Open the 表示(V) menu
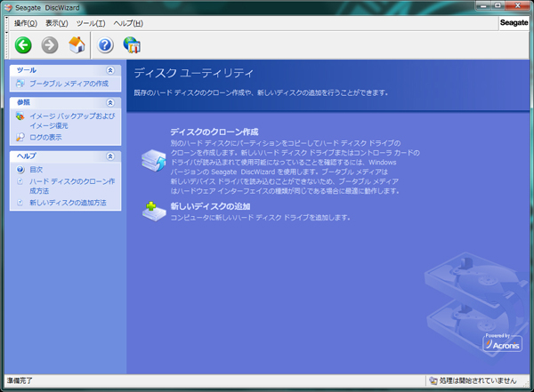Image resolution: width=534 pixels, height=392 pixels. 57,23
